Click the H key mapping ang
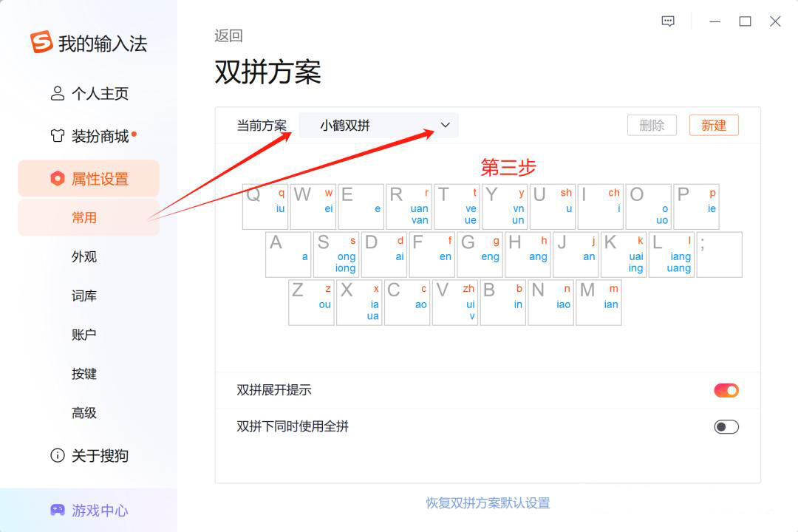Viewport: 798px width, 532px height. (528, 254)
